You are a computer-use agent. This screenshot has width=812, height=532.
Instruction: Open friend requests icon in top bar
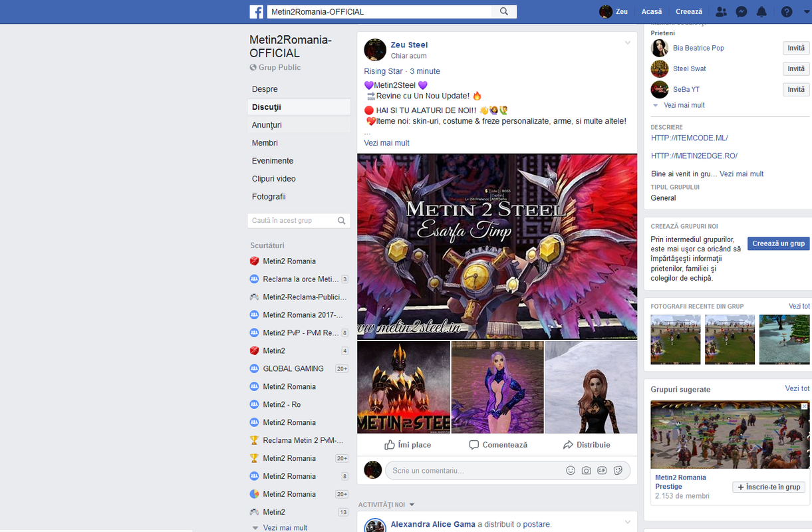[721, 12]
